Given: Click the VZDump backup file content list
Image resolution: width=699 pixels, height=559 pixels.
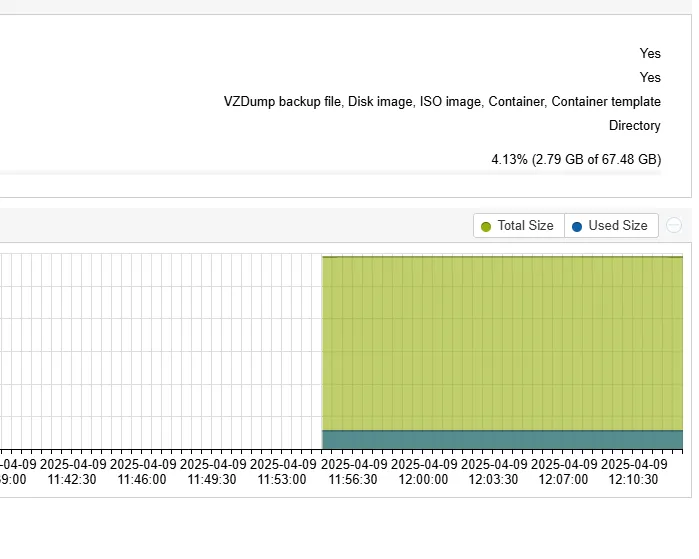Looking at the screenshot, I should [442, 102].
